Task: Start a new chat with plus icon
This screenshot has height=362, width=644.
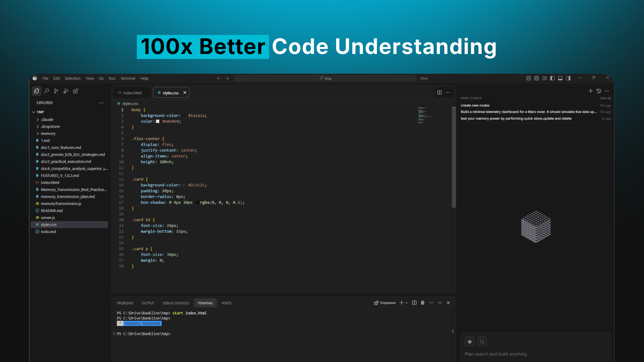Action: point(590,91)
